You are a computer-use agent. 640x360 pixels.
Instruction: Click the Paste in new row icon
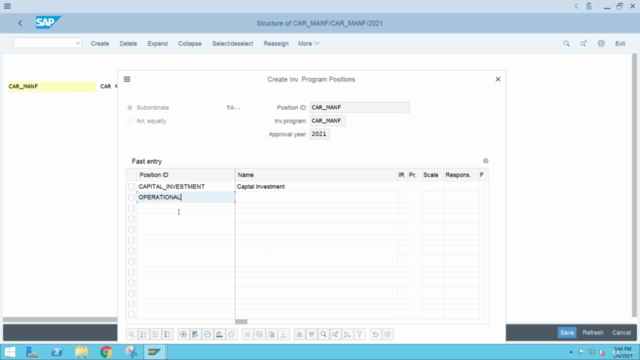pyautogui.click(x=283, y=334)
